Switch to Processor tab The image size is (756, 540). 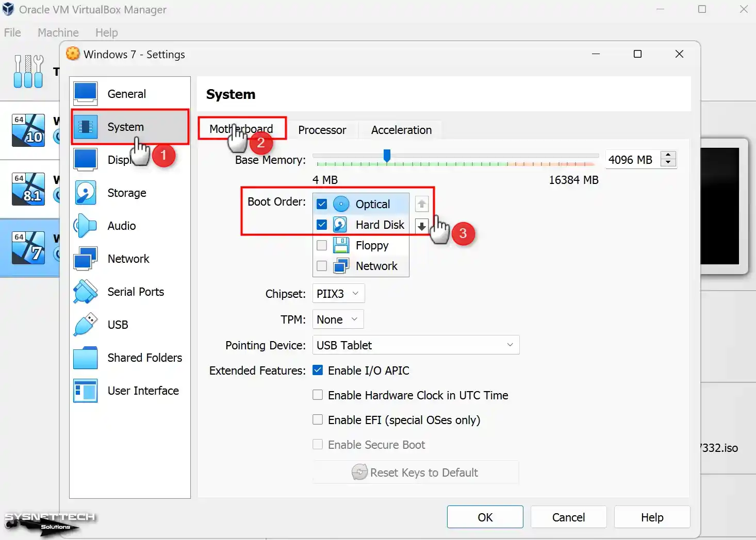[x=322, y=130]
